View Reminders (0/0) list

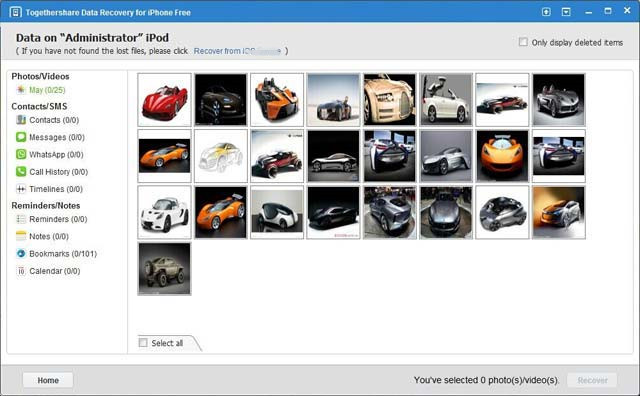pos(58,219)
